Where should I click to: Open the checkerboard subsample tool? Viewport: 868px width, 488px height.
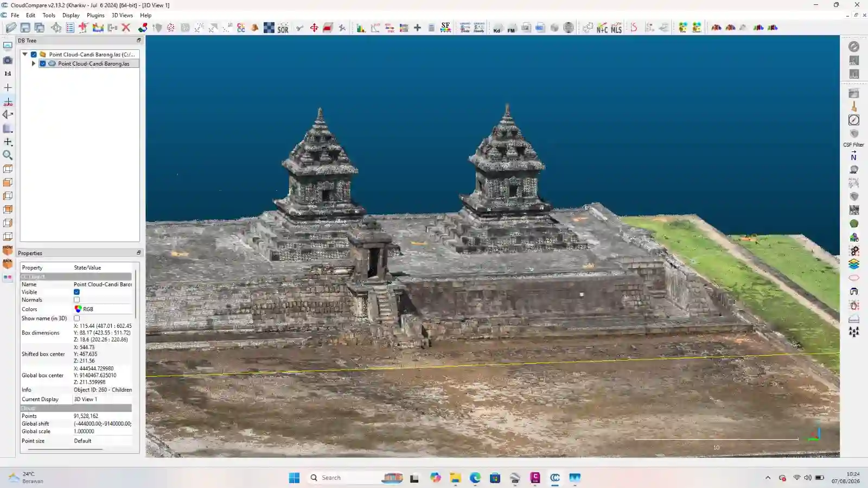pos(269,28)
